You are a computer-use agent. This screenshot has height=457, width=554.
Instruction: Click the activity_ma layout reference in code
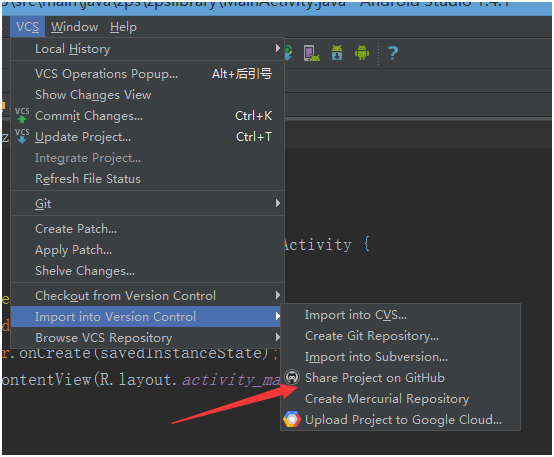tap(231, 380)
